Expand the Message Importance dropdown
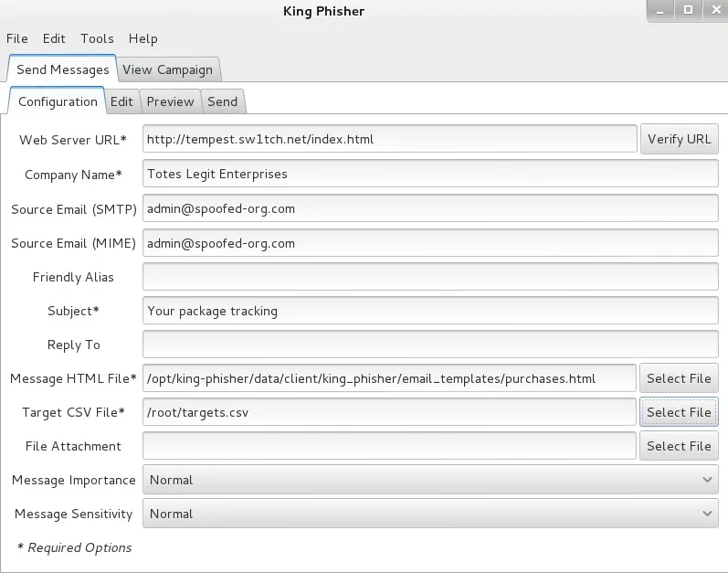 tap(430, 480)
